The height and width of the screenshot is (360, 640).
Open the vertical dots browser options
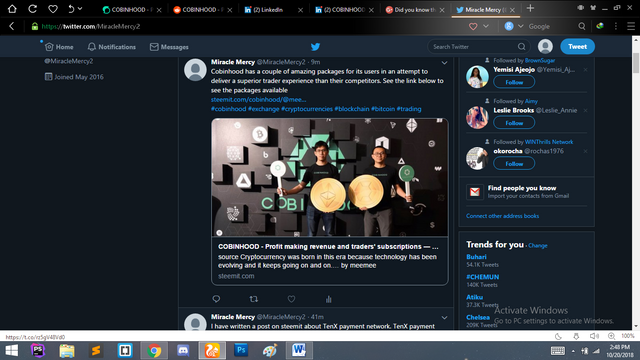[616, 26]
